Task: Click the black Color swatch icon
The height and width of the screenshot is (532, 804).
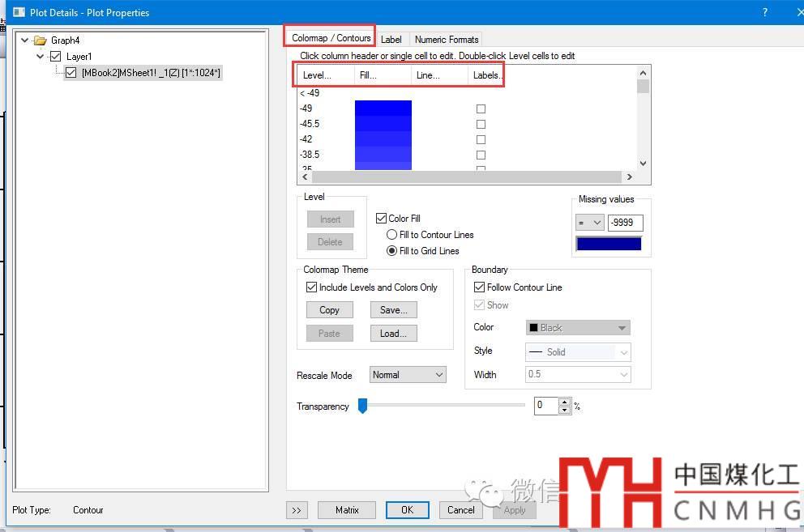Action: 533,327
